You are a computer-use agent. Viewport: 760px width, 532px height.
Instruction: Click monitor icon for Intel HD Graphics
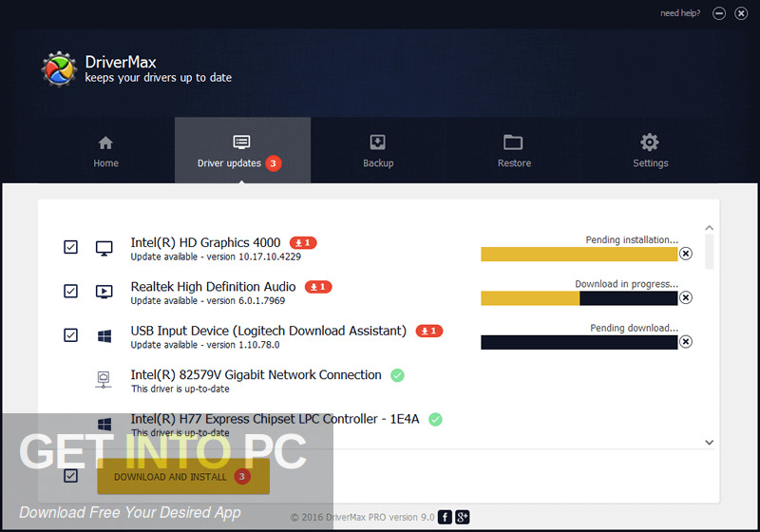(x=104, y=248)
